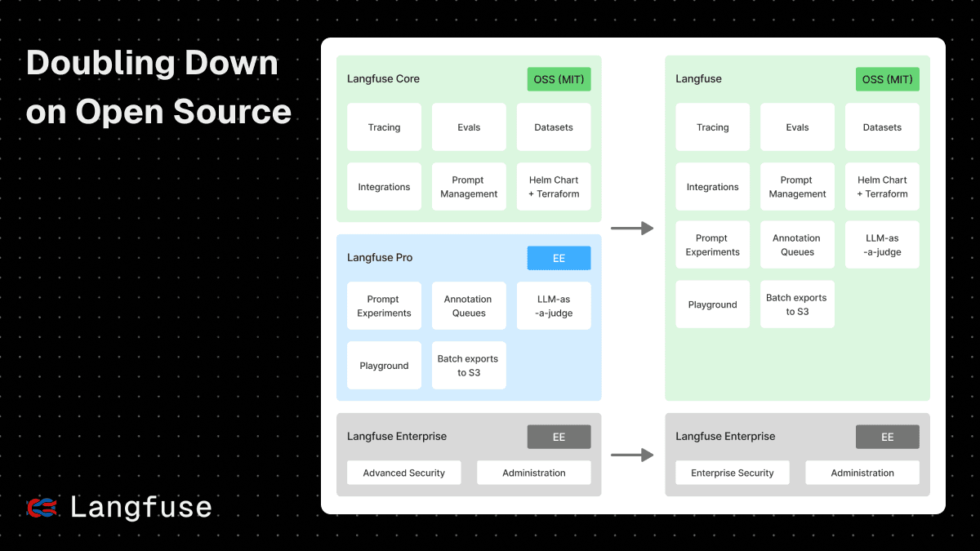980x551 pixels.
Task: Select the Evals tile in Langfuse Core
Action: click(x=469, y=127)
